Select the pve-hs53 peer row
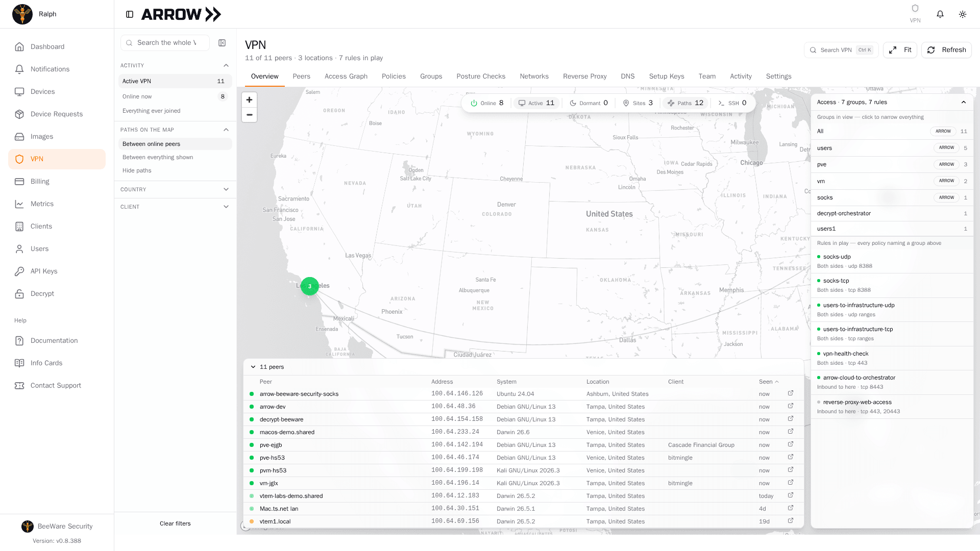 pos(523,458)
